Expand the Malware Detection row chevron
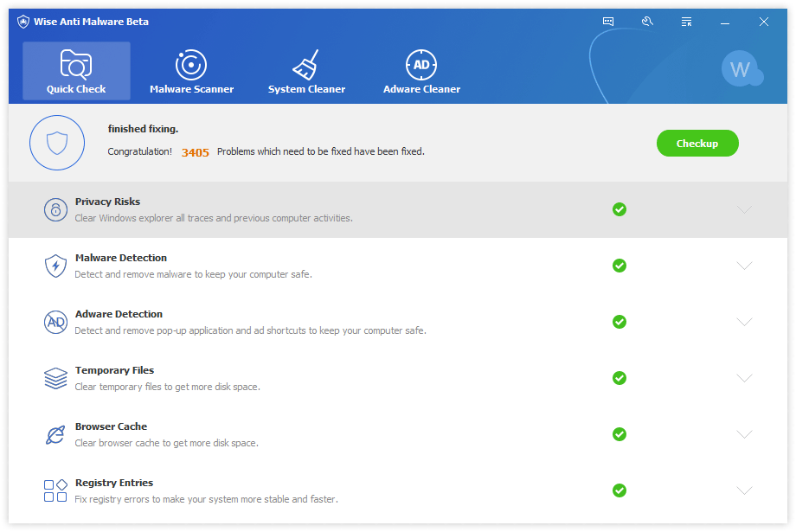796x532 pixels. 744,266
